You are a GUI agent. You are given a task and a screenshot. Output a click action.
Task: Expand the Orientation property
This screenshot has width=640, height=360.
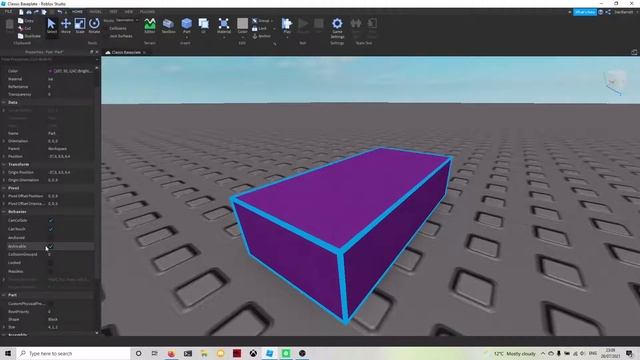tap(4, 141)
